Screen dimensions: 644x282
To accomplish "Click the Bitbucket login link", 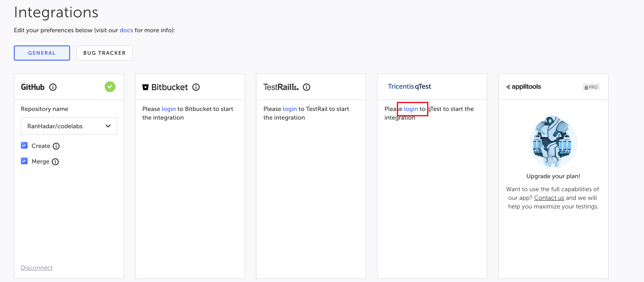I will point(168,109).
